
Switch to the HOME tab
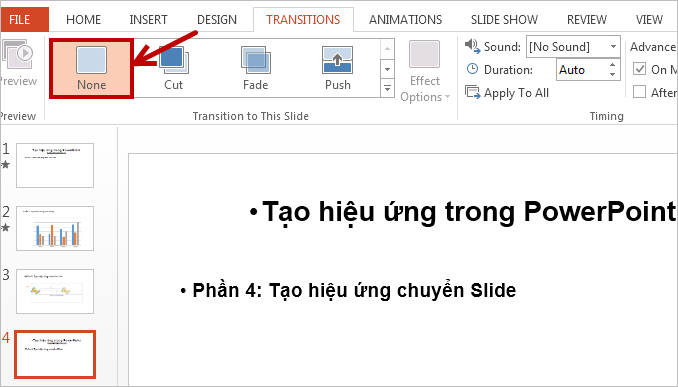tap(83, 19)
